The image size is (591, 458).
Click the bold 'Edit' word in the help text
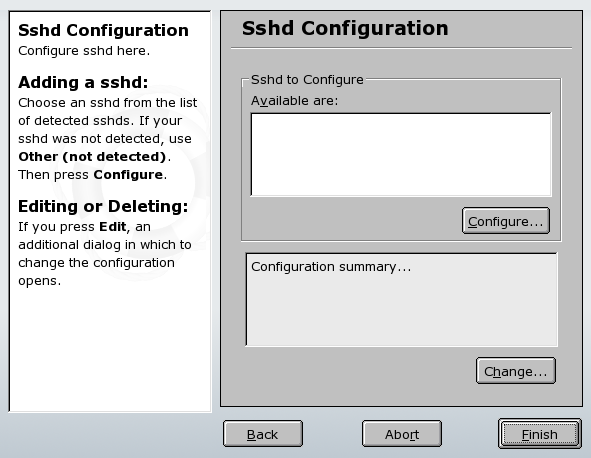click(112, 227)
